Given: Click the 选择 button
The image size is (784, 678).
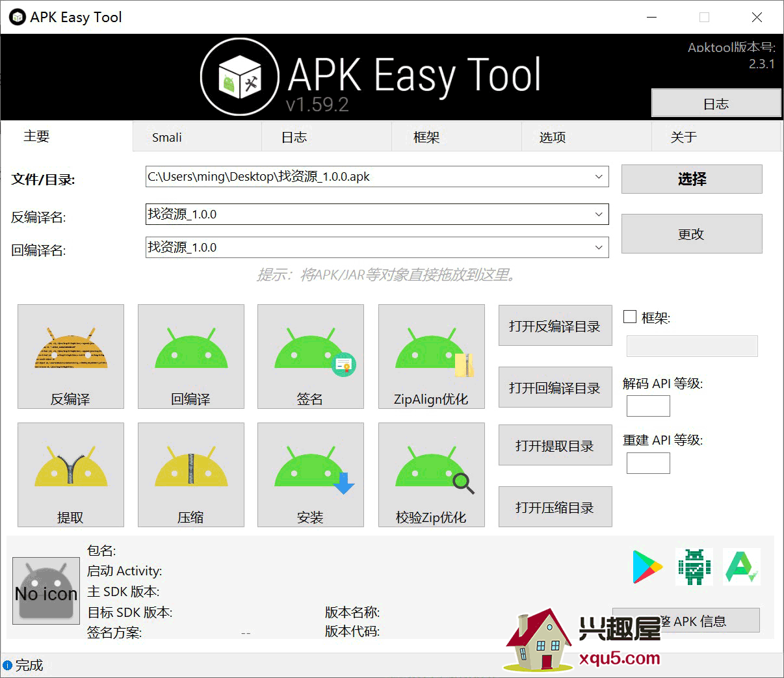Looking at the screenshot, I should pos(692,179).
